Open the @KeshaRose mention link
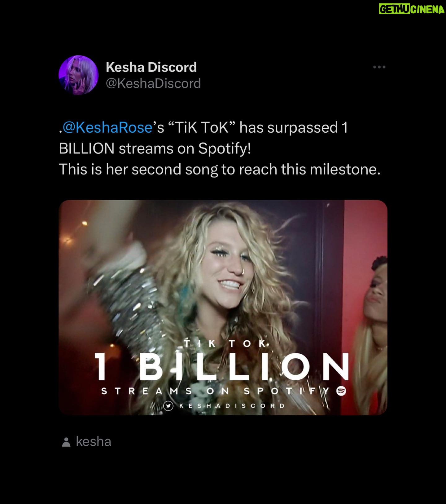The image size is (446, 504). pyautogui.click(x=107, y=127)
